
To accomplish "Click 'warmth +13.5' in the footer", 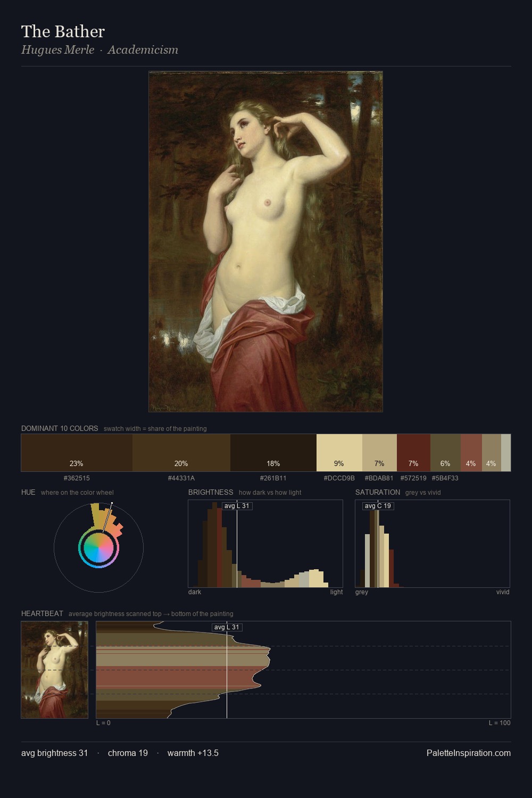I will tap(193, 753).
